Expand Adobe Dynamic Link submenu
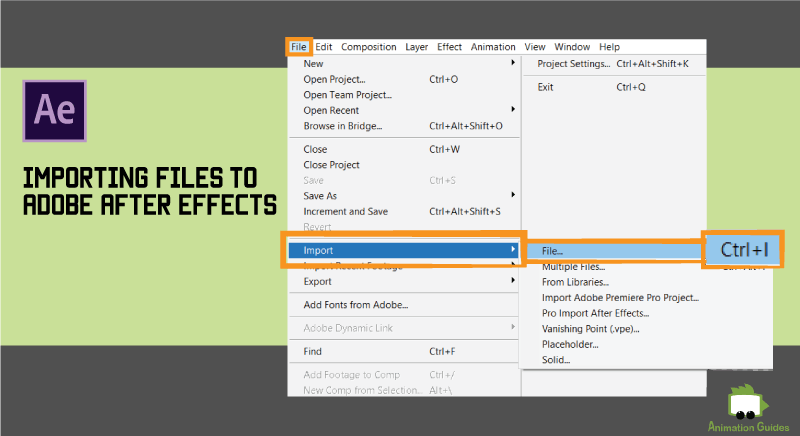The height and width of the screenshot is (436, 800). [x=404, y=328]
